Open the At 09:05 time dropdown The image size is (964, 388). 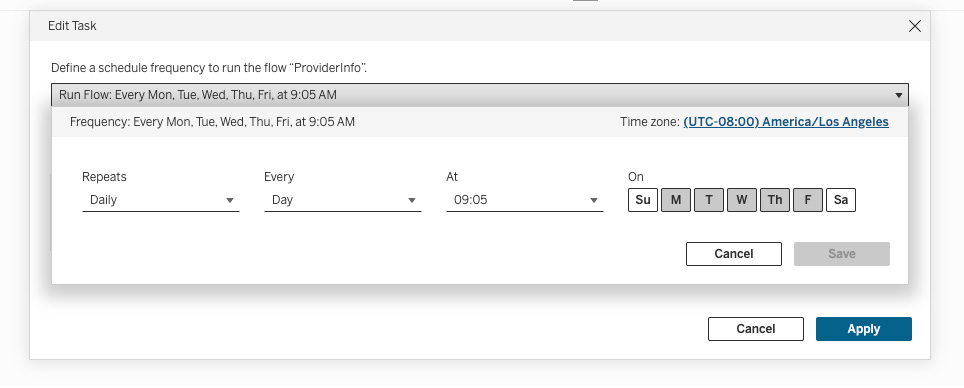(524, 200)
